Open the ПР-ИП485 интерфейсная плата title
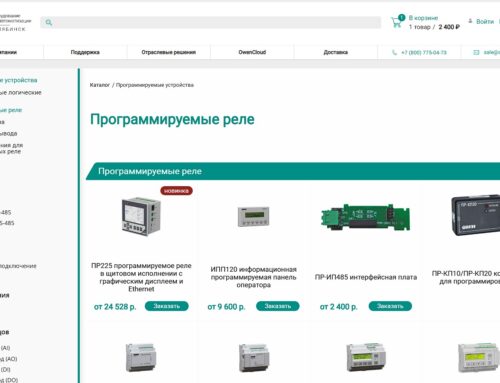The image size is (500, 383). pos(366,277)
